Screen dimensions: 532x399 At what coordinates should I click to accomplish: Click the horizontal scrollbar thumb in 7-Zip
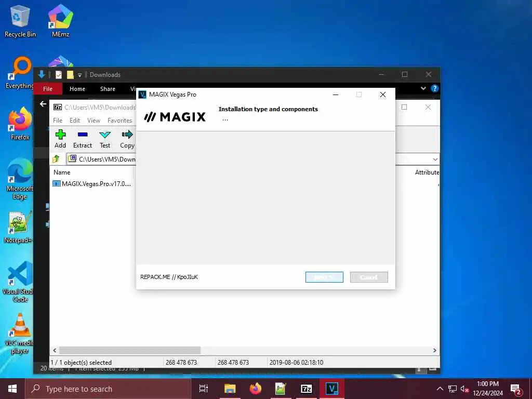pos(129,350)
